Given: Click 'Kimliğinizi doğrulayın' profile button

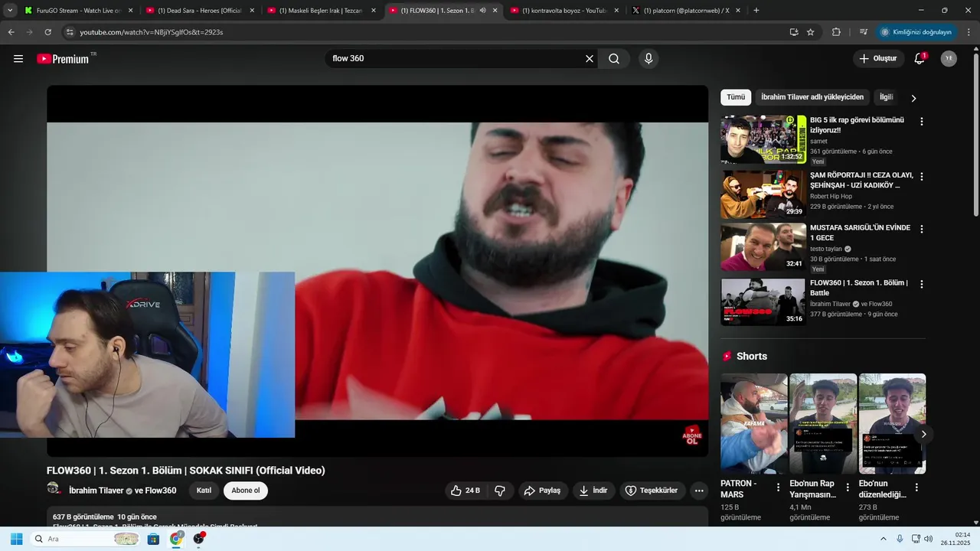Looking at the screenshot, I should click(916, 32).
